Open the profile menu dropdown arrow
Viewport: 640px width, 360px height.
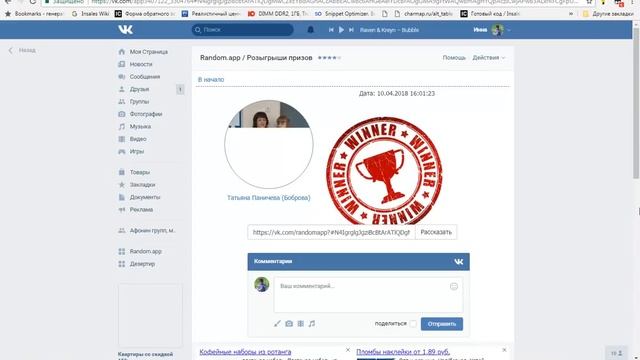coord(509,30)
